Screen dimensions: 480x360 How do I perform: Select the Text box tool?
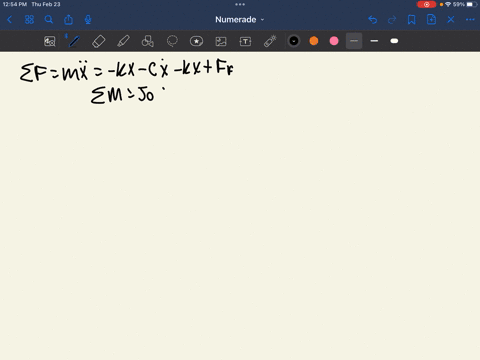tap(245, 41)
